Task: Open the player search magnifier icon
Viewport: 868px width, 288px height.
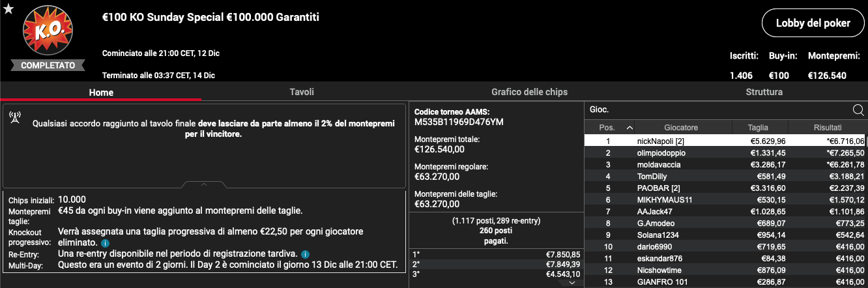Action: coord(858,109)
